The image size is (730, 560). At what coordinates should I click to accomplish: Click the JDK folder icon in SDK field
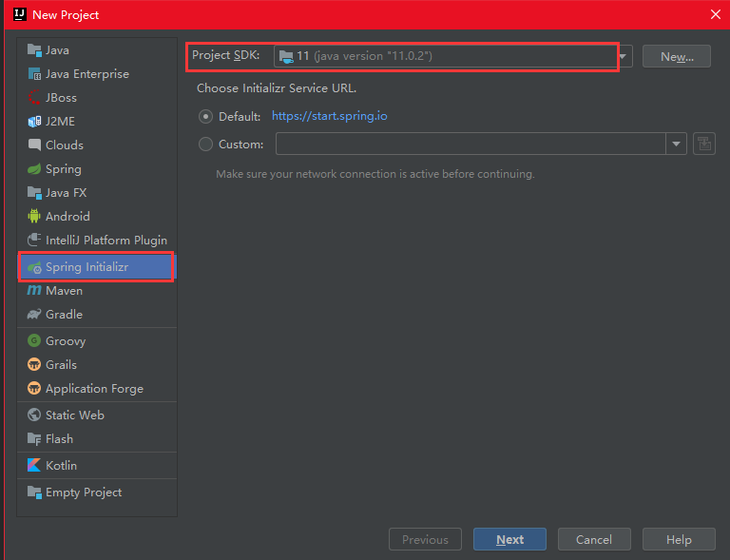[x=286, y=56]
